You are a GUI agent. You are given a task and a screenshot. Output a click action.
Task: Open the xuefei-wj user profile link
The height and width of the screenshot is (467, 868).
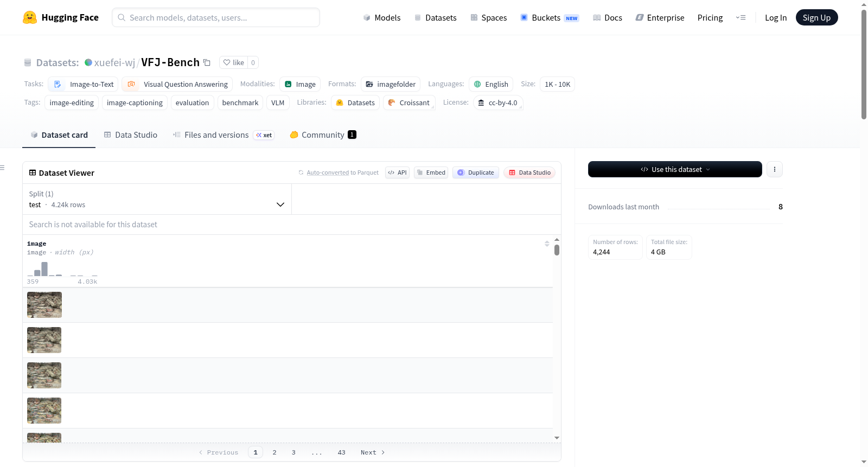[114, 62]
